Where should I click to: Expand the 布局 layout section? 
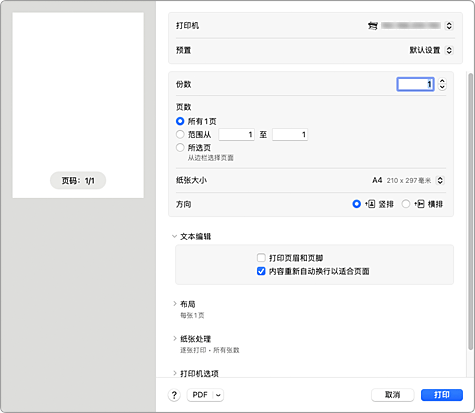coord(175,304)
